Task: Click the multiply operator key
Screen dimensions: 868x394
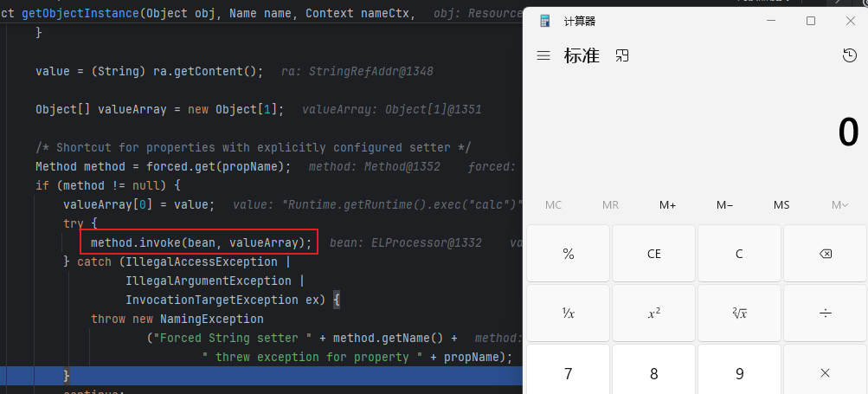Action: [825, 373]
